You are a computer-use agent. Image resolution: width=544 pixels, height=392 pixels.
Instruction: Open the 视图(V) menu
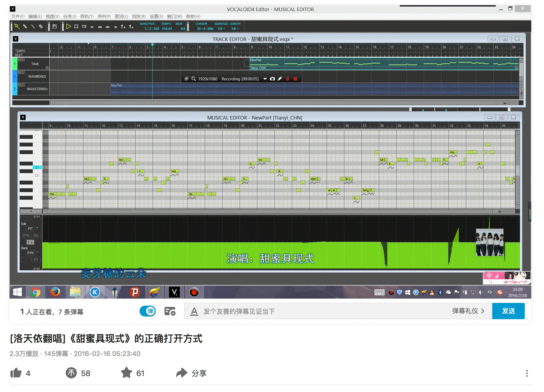[52, 17]
